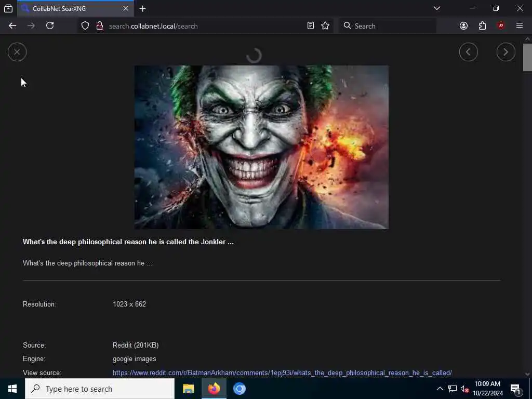Go back one page in browser
The height and width of the screenshot is (399, 532).
[12, 26]
